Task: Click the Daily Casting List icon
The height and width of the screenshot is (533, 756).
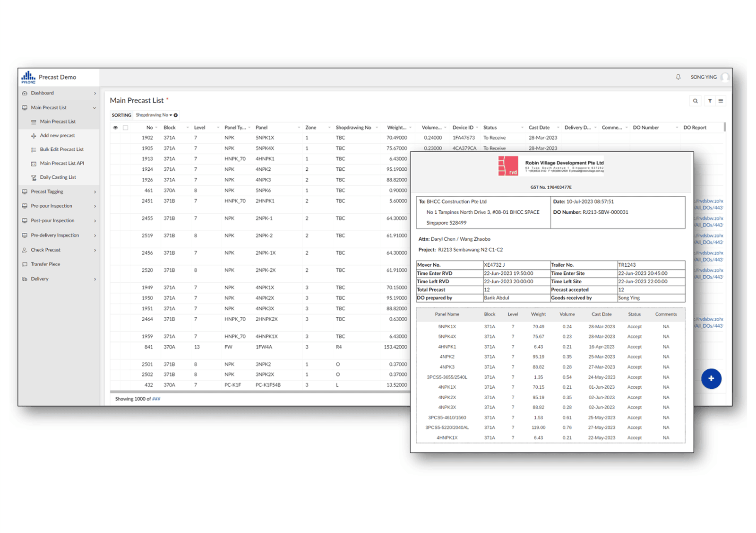Action: point(34,177)
